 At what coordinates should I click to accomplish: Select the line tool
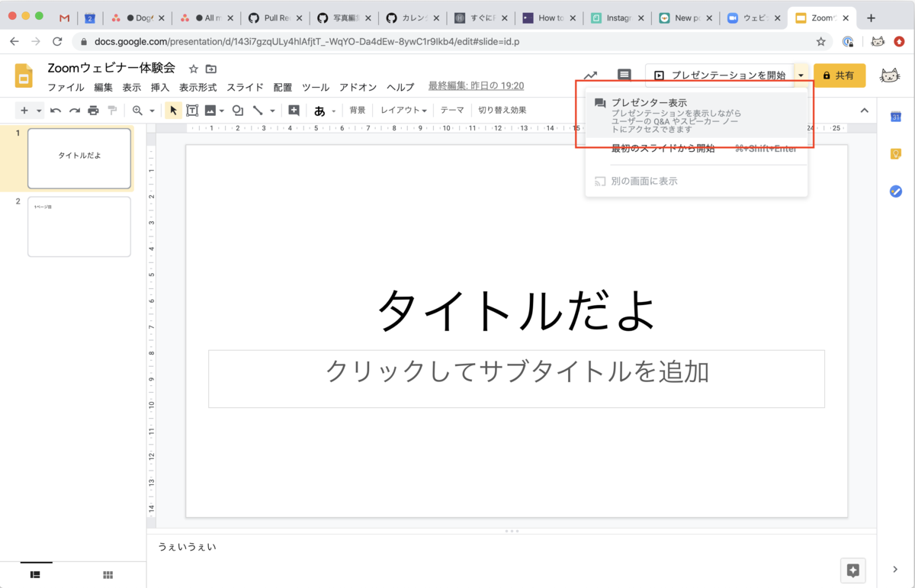(258, 111)
